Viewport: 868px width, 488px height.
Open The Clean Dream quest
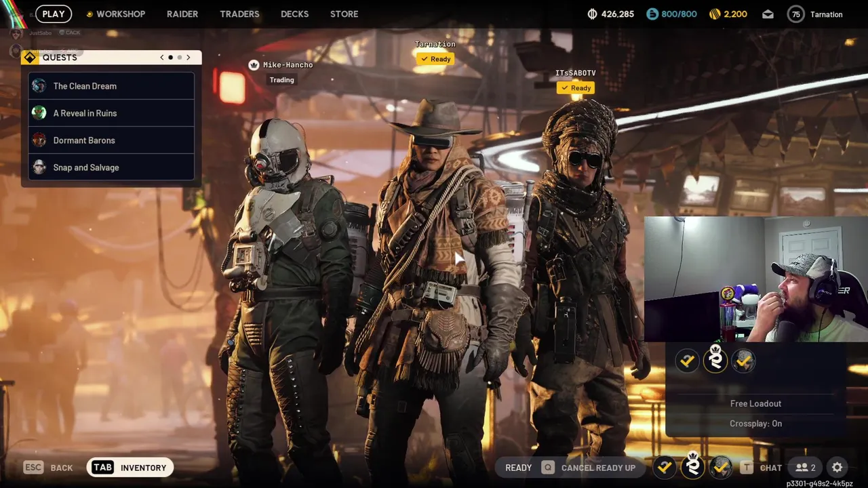pos(111,86)
